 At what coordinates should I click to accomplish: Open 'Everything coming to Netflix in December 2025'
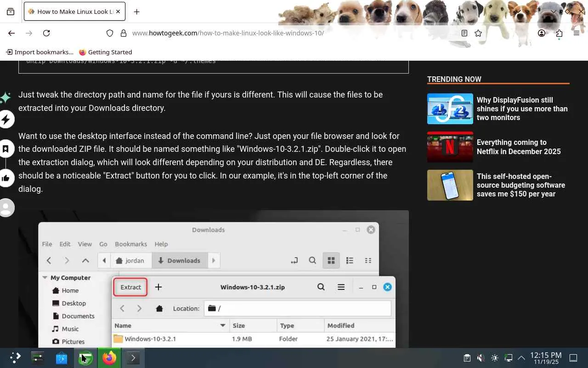tap(519, 147)
